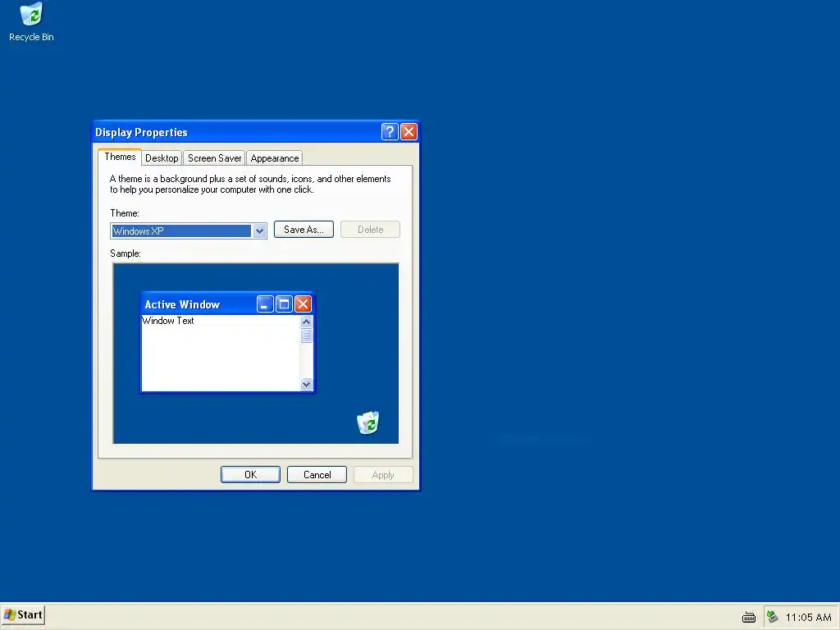Open the Recycle Bin desktop icon
840x630 pixels.
(31, 22)
